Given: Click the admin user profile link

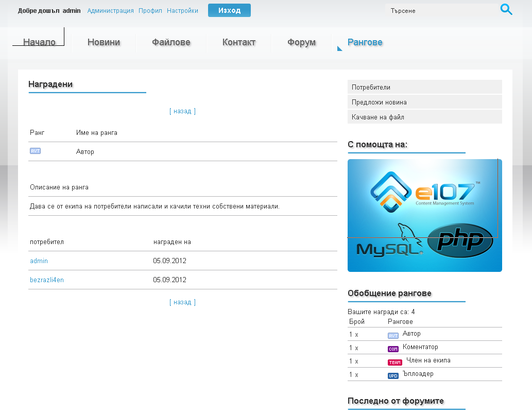Looking at the screenshot, I should pyautogui.click(x=39, y=261).
